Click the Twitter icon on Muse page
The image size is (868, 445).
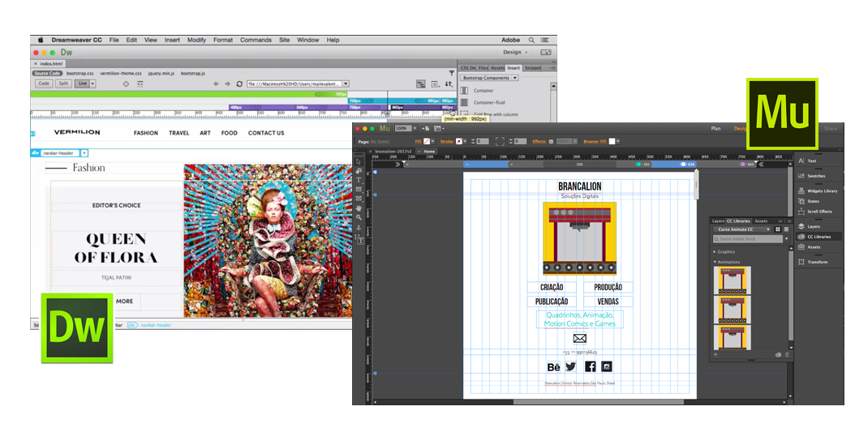click(571, 366)
